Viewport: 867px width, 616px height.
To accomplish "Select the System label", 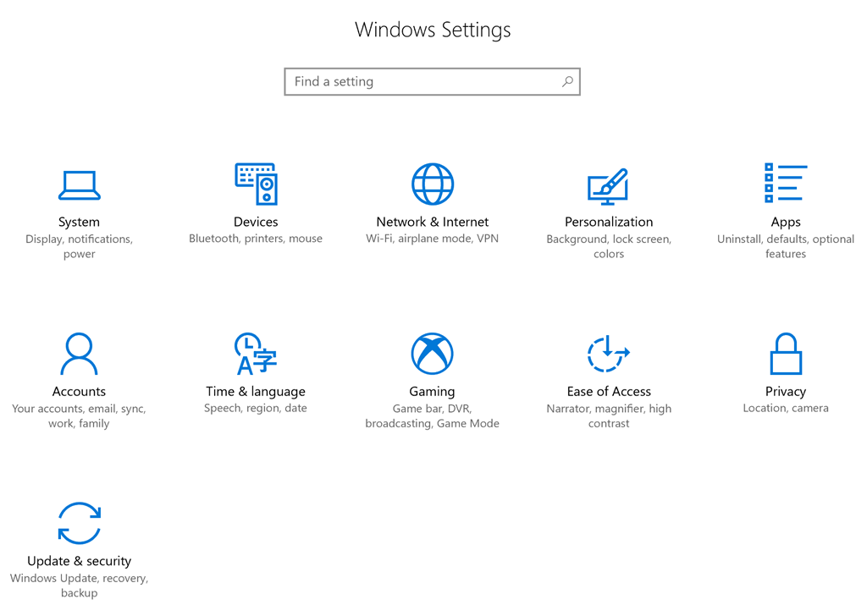I will coord(79,222).
